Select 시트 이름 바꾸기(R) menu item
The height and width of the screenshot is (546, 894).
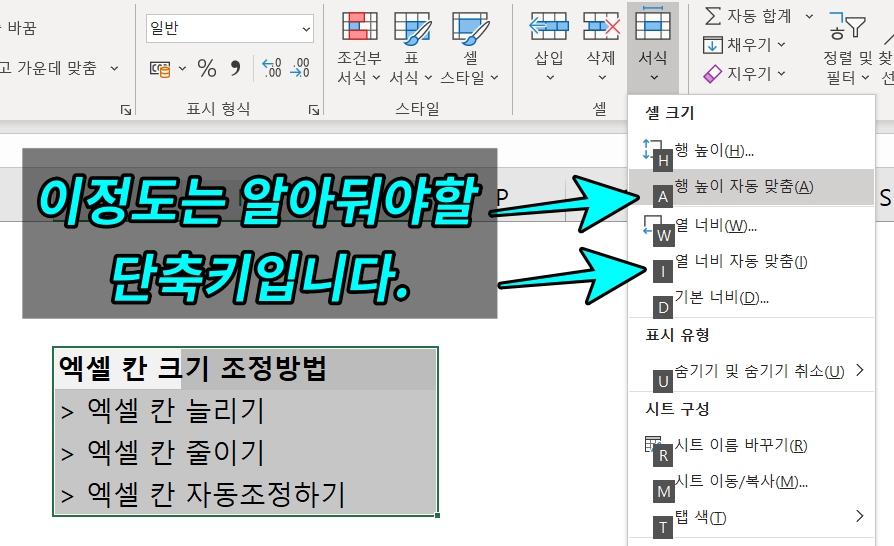[x=751, y=445]
